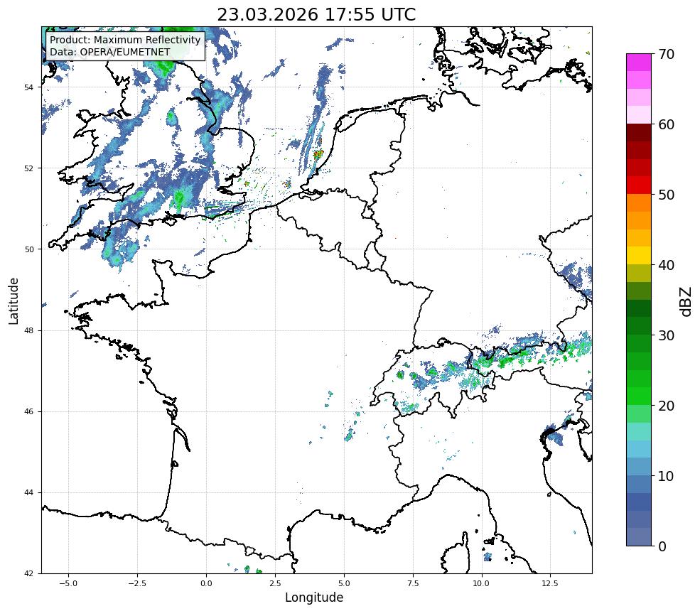Click the longitude tick label 10.0
The height and width of the screenshot is (611, 700).
[481, 583]
